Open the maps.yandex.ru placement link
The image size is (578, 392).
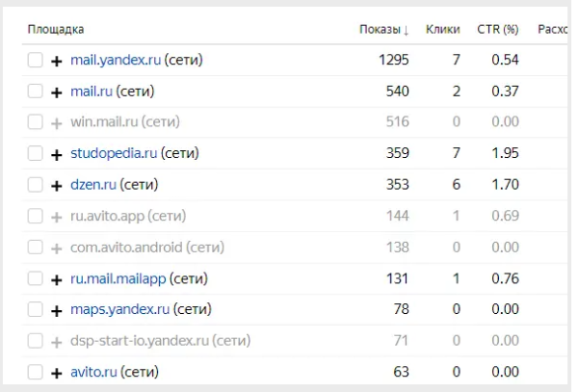pyautogui.click(x=120, y=310)
